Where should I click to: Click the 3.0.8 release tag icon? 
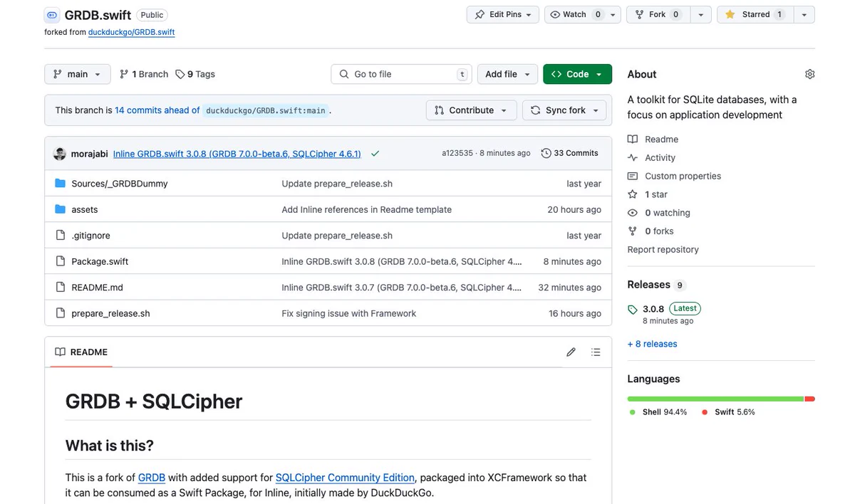click(x=633, y=310)
